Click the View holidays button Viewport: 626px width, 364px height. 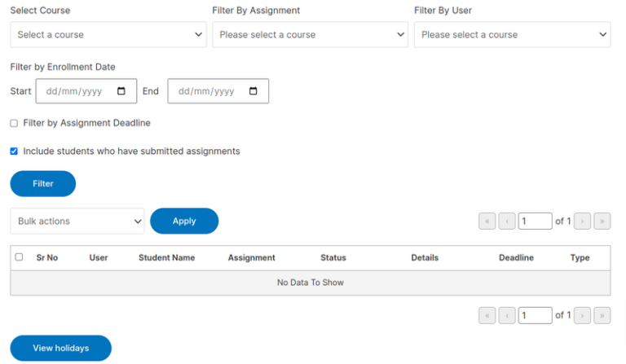60,348
